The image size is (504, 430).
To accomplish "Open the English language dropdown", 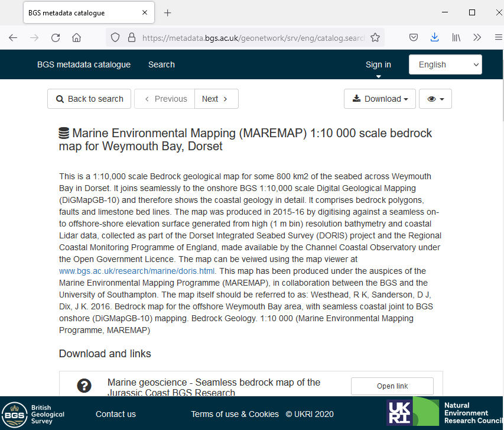I will pyautogui.click(x=445, y=64).
